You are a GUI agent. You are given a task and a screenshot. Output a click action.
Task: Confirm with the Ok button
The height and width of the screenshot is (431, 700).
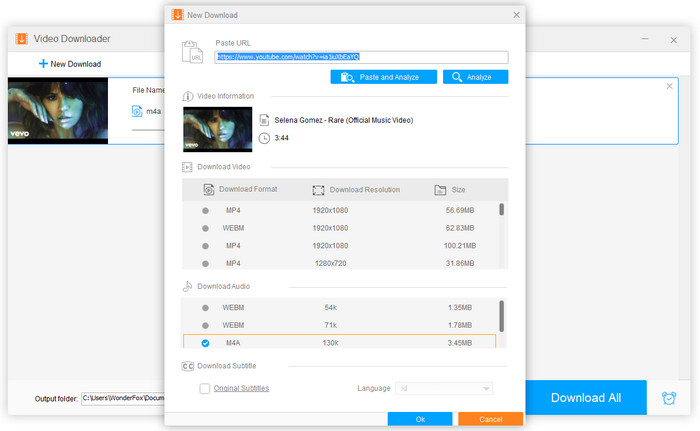click(x=420, y=419)
